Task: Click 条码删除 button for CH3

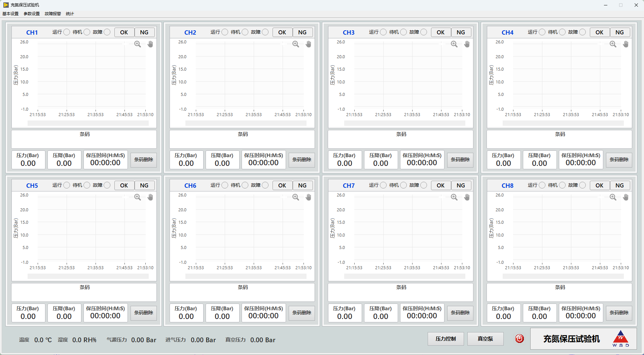Action: click(x=460, y=159)
